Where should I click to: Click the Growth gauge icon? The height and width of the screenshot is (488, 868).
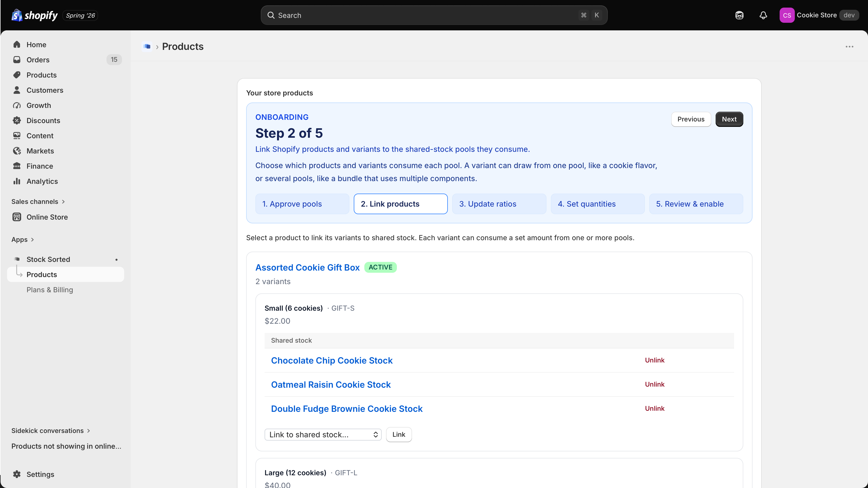pos(17,105)
